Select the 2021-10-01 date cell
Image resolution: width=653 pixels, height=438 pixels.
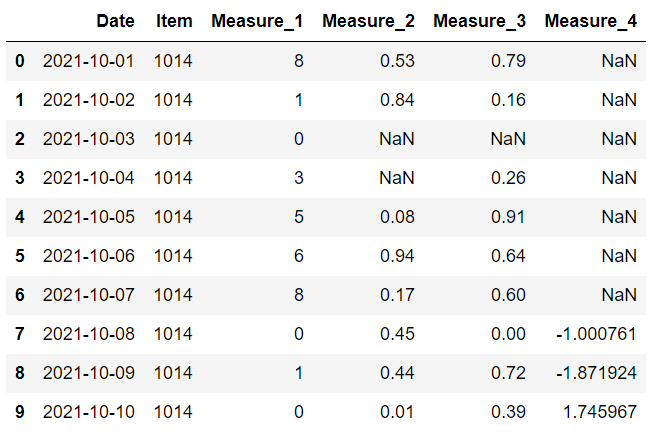point(88,61)
